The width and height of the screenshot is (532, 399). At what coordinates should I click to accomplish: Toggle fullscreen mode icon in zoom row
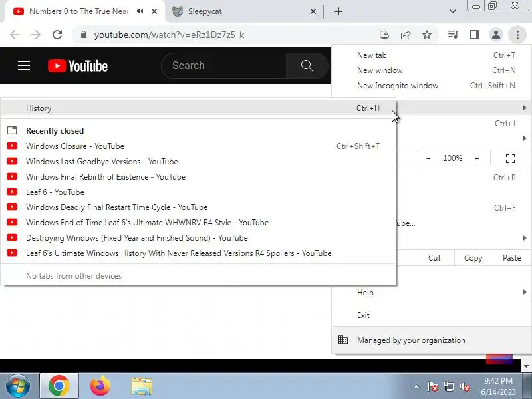coord(511,158)
